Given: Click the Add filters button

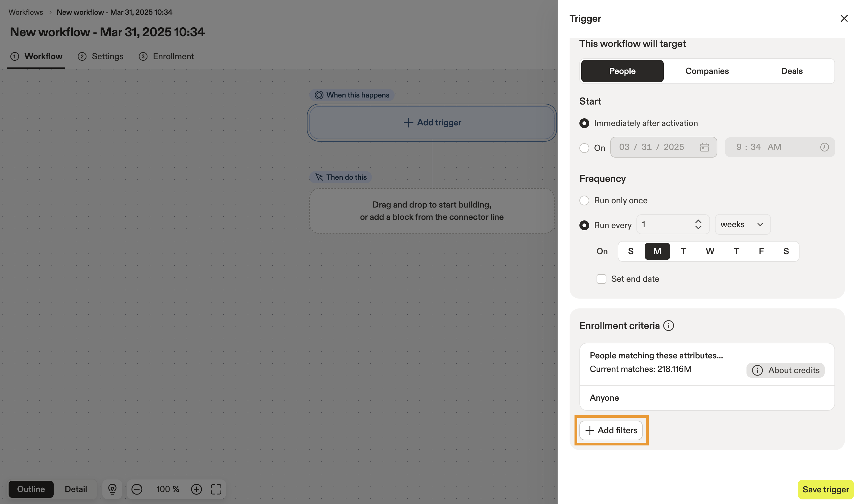Looking at the screenshot, I should point(611,430).
